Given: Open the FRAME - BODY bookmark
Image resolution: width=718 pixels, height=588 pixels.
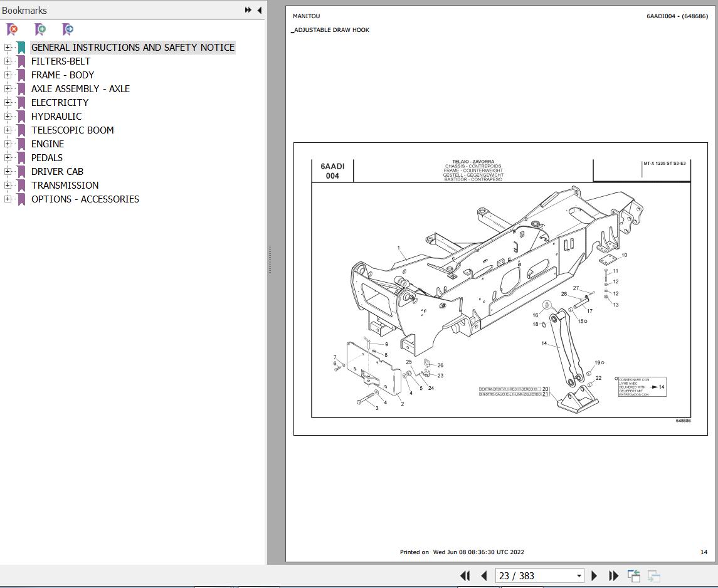Looking at the screenshot, I should click(63, 75).
